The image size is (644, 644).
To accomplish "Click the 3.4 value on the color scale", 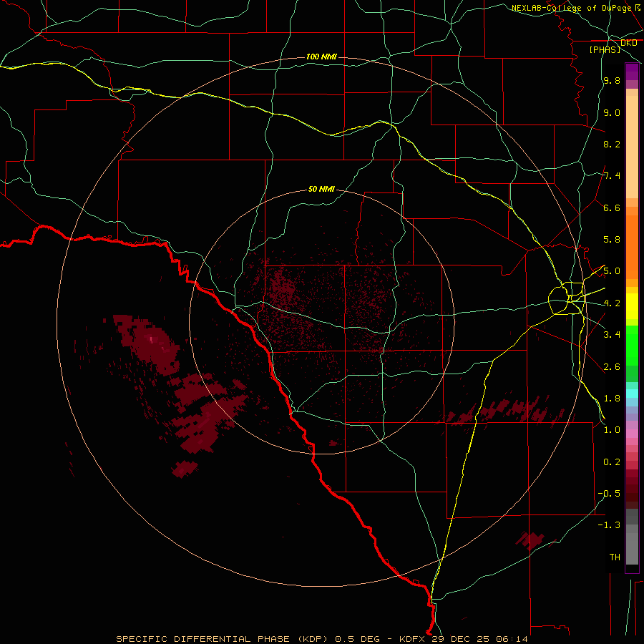I will tap(612, 335).
